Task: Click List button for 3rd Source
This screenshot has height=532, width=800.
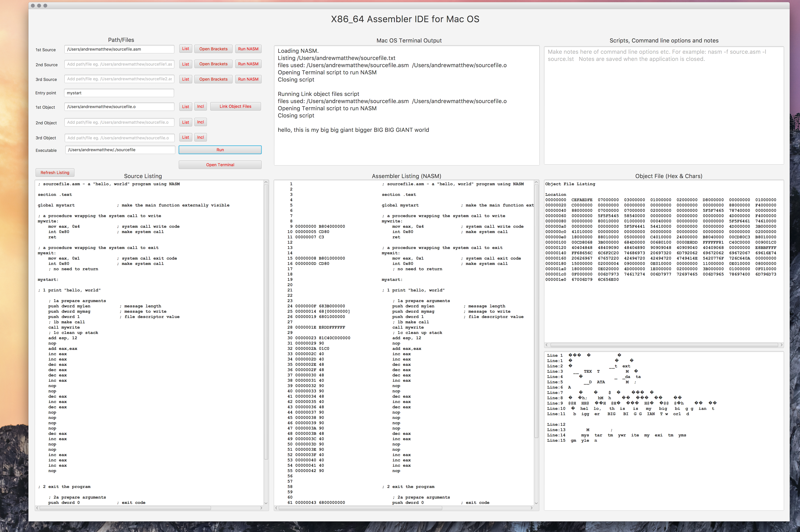Action: [185, 79]
